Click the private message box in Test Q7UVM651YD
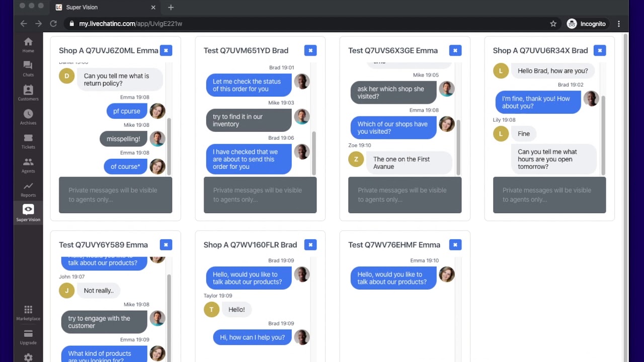This screenshot has width=644, height=362. (260, 195)
